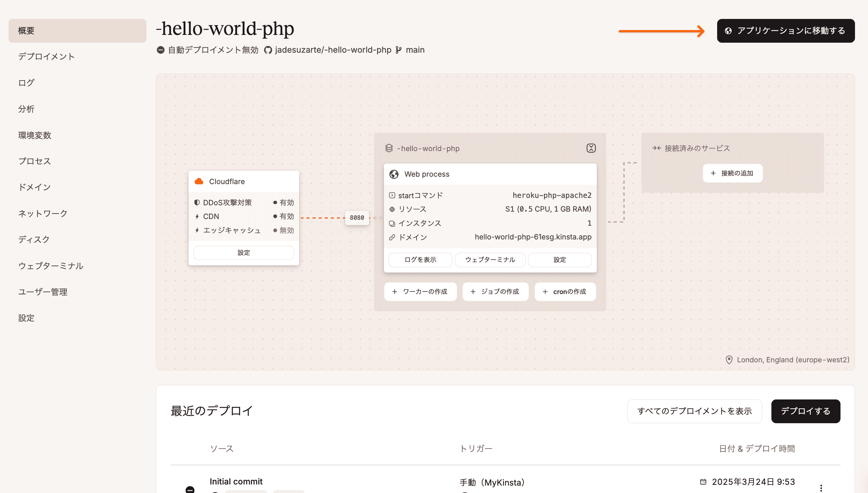Click ワーカーの作成 button
The height and width of the screenshot is (493, 868).
click(x=420, y=291)
